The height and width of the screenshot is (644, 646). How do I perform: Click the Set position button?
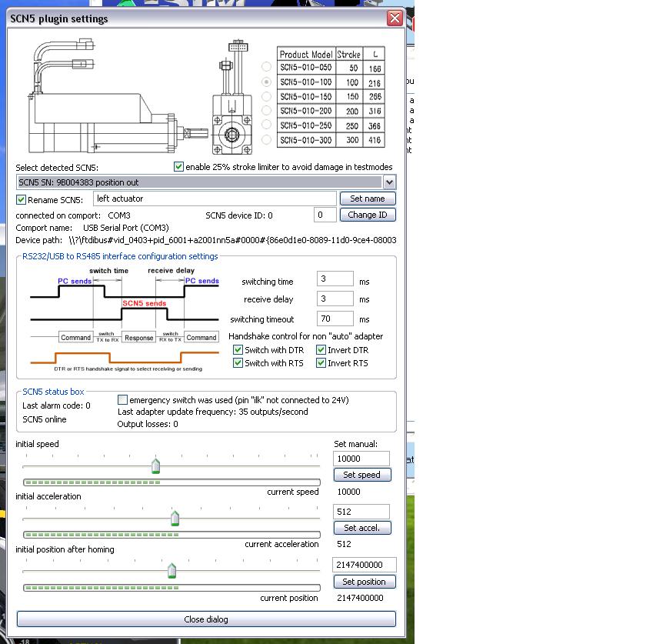pyautogui.click(x=365, y=582)
